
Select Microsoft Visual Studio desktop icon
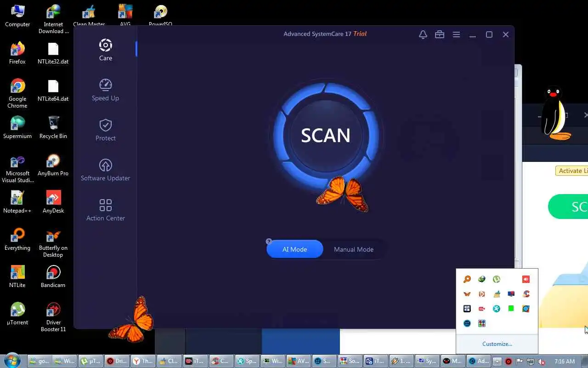click(17, 168)
